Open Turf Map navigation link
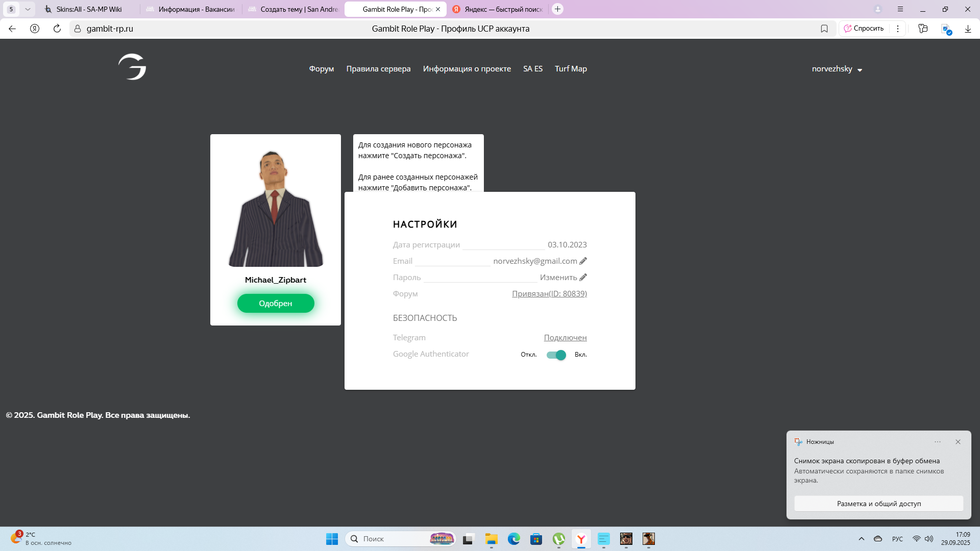The image size is (980, 551). pos(571,69)
